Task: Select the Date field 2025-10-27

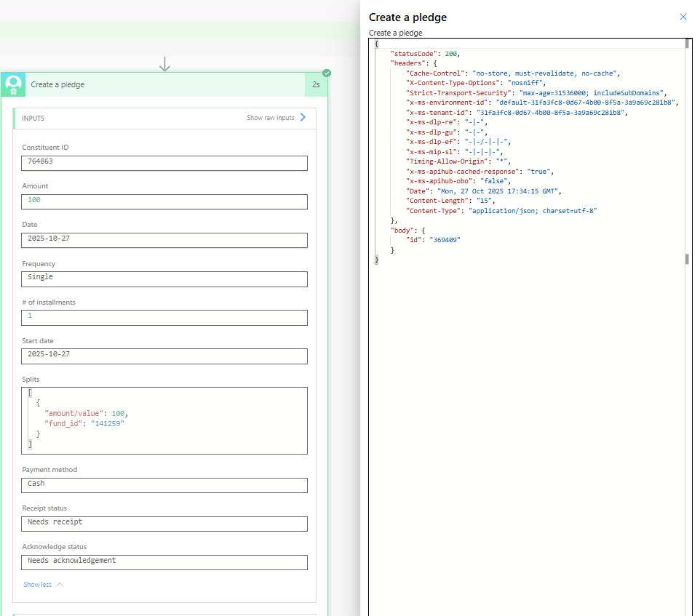Action: point(164,241)
